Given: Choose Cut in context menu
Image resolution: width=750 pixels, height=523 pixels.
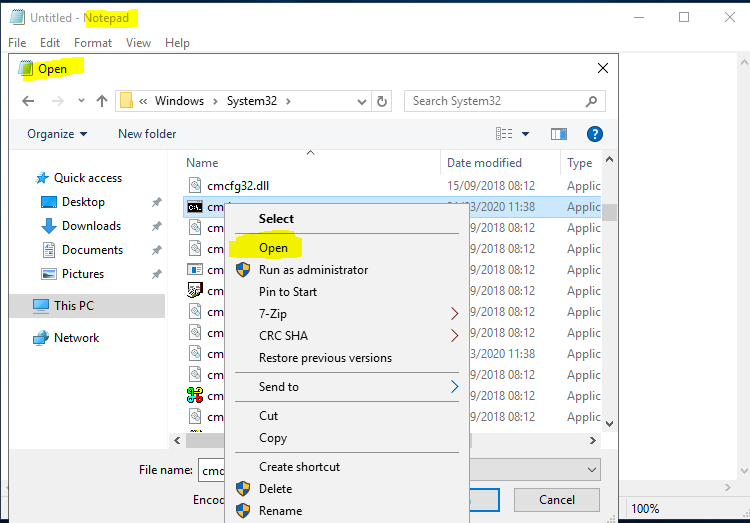Looking at the screenshot, I should click(268, 416).
